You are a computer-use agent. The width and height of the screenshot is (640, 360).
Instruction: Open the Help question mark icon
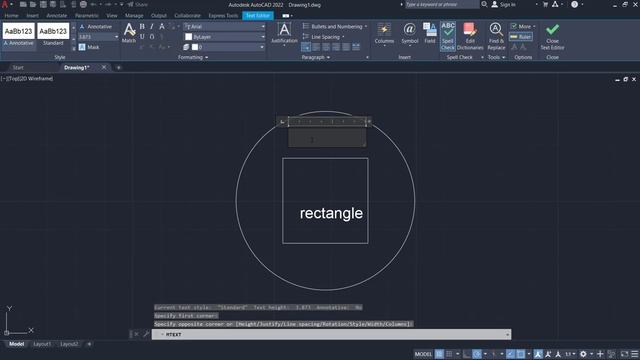click(x=574, y=4)
